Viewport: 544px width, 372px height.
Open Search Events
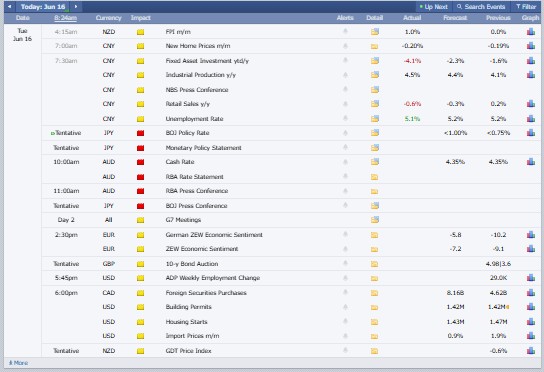coord(481,7)
